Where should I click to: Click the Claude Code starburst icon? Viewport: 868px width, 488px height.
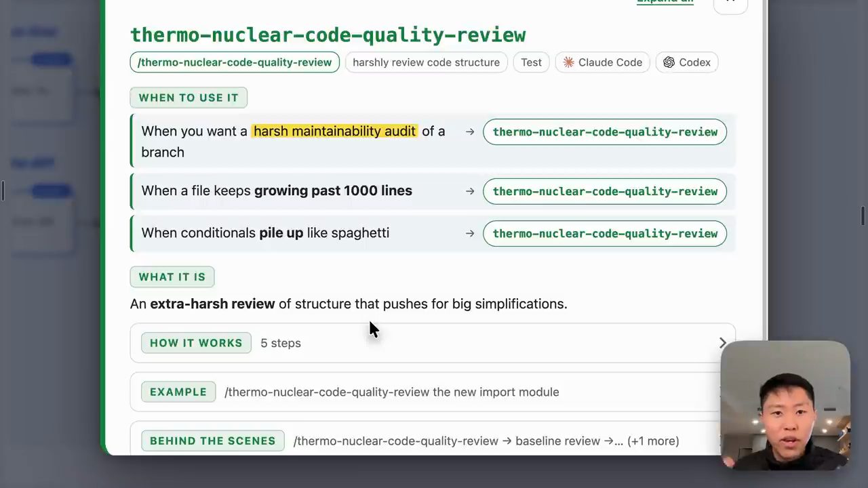click(568, 62)
